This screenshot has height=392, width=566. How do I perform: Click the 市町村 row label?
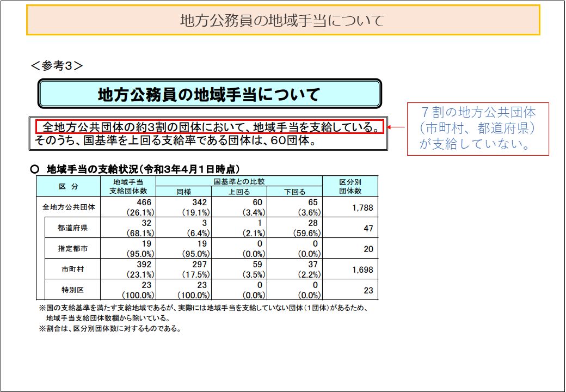click(x=72, y=269)
